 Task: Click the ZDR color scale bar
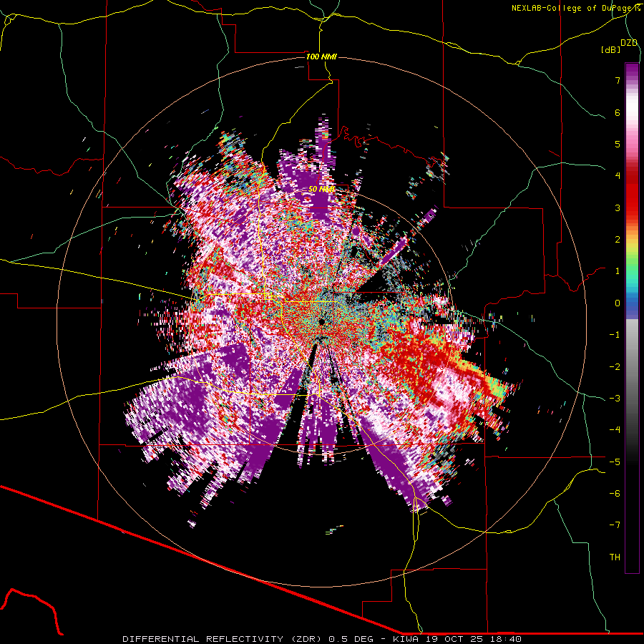(632, 318)
